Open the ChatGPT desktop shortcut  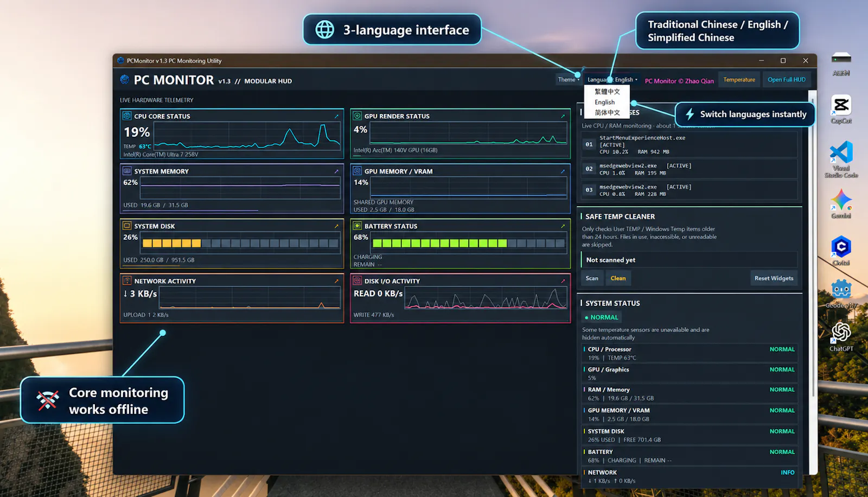[841, 336]
